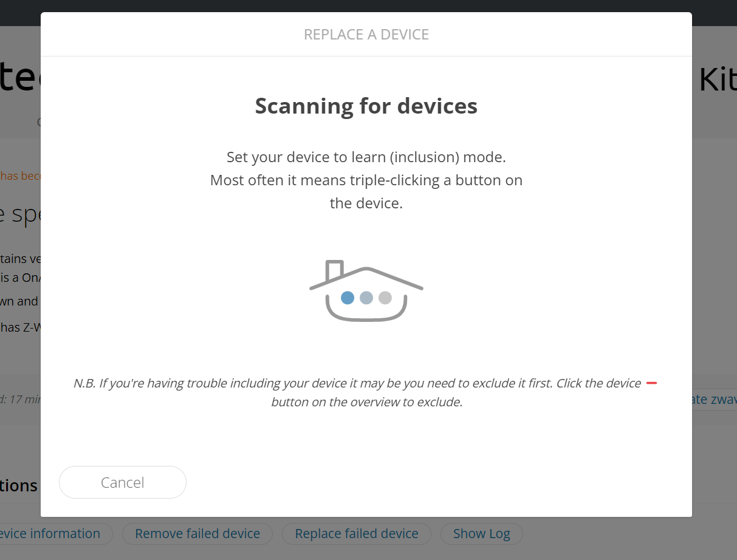737x560 pixels.
Task: Click the middle loading dot in house
Action: [x=366, y=298]
